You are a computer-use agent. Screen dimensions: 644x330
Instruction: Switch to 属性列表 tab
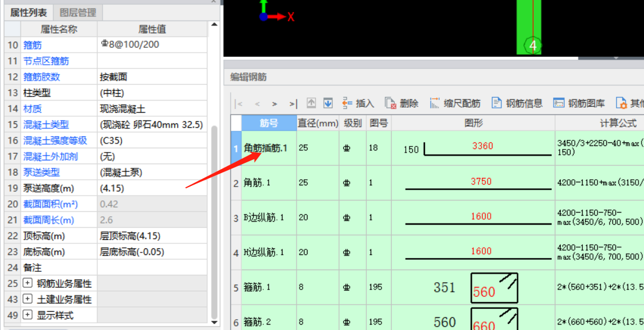pyautogui.click(x=29, y=13)
